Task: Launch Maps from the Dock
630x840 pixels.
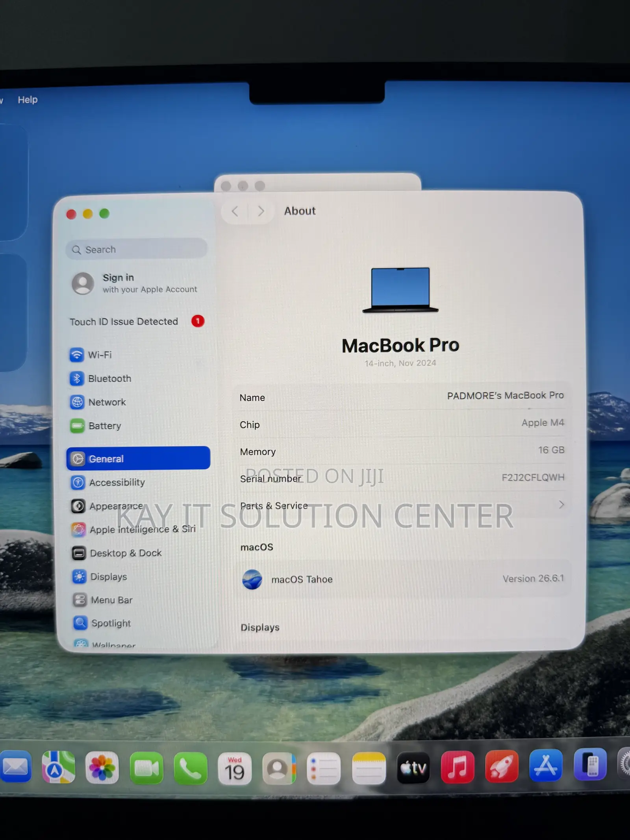Action: [x=59, y=767]
